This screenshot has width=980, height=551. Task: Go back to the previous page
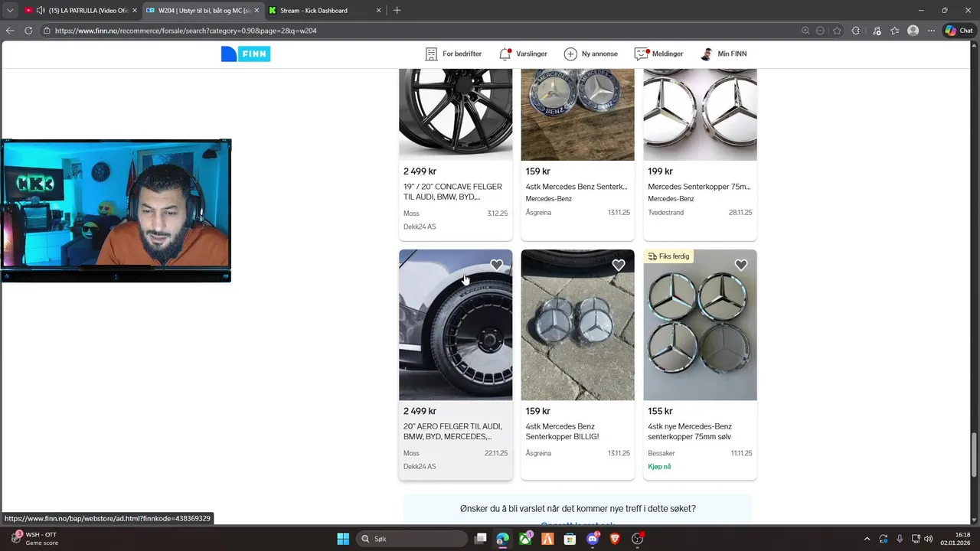coord(10,31)
